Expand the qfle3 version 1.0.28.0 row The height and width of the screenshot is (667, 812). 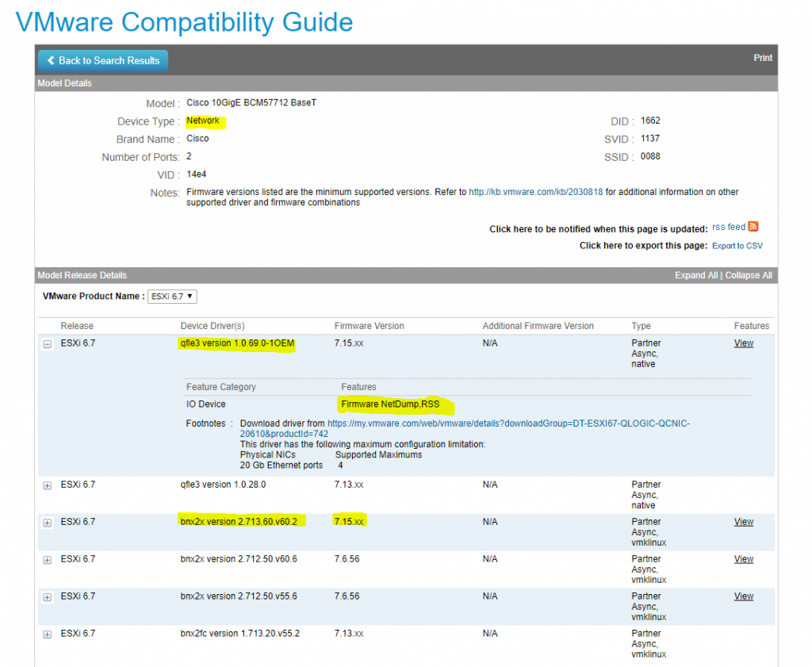[x=47, y=485]
